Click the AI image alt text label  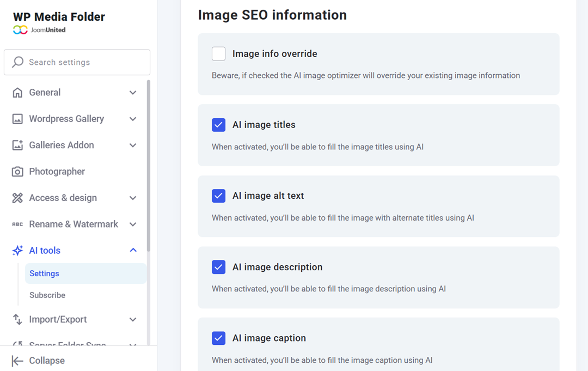pos(268,196)
